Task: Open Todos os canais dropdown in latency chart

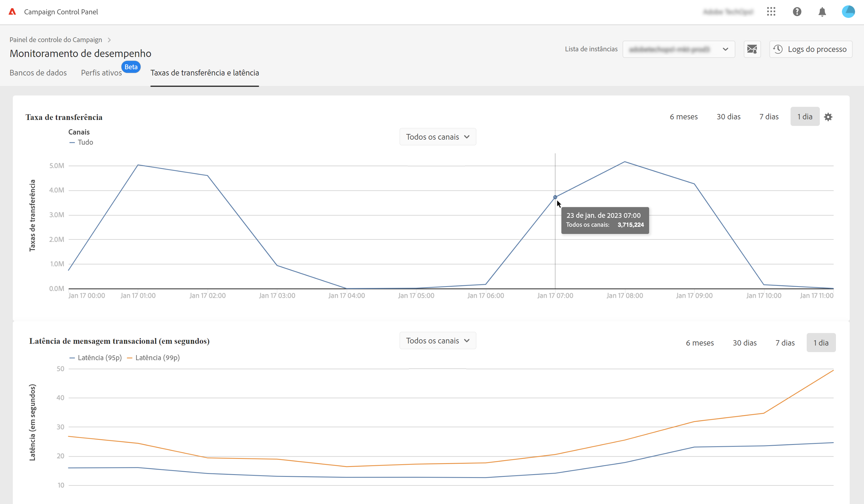Action: (438, 340)
